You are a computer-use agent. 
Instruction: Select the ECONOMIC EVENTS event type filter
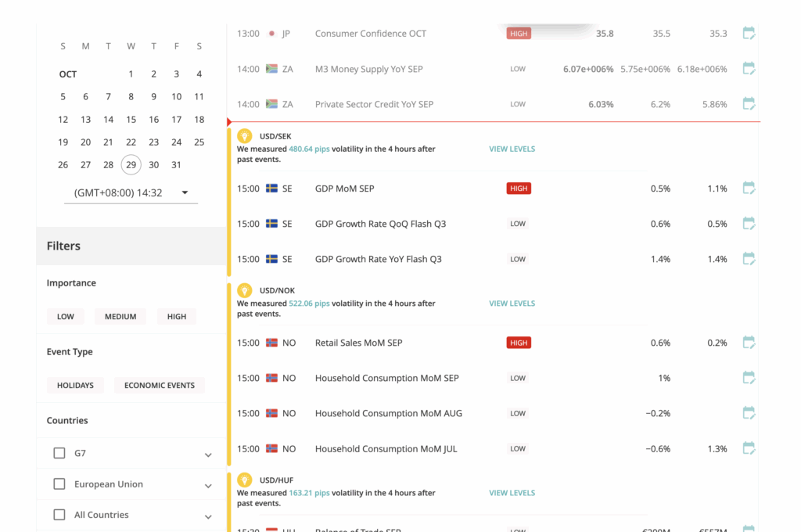tap(160, 386)
